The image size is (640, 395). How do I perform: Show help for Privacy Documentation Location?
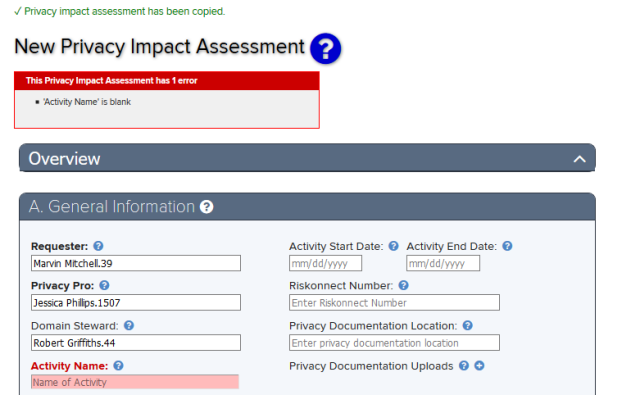pyautogui.click(x=468, y=325)
